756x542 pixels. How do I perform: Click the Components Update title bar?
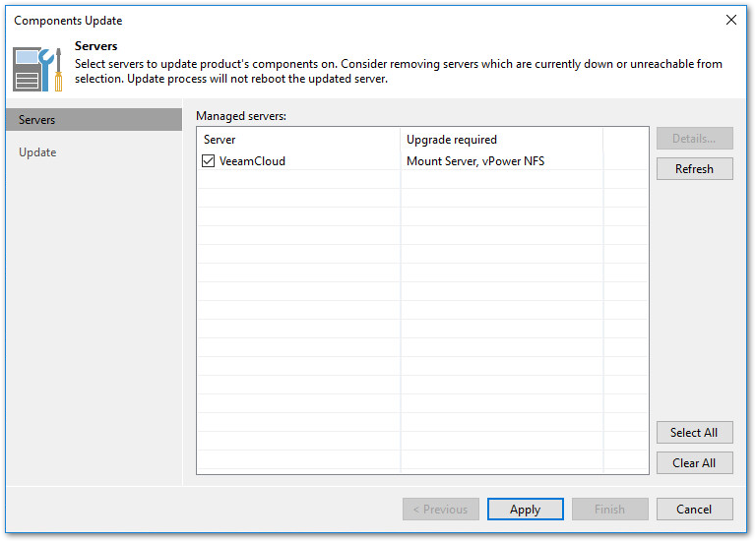[295, 20]
